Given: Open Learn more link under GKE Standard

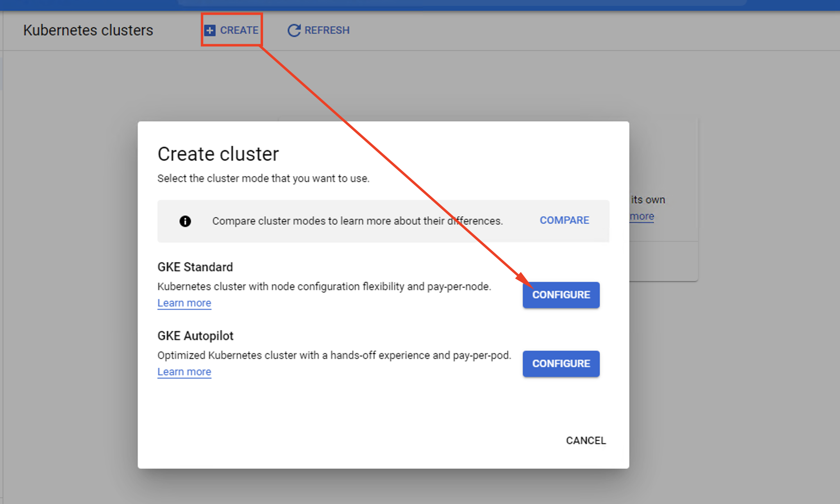Looking at the screenshot, I should (184, 303).
